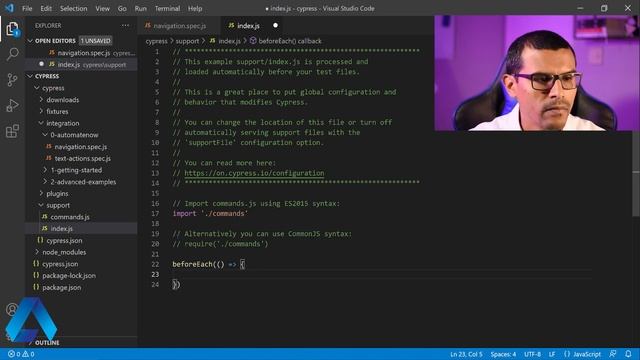Open the Run menu
The image size is (640, 360).
[x=140, y=8]
